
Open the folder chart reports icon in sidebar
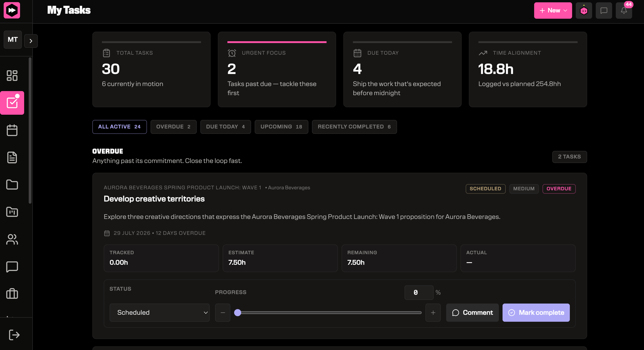tap(12, 212)
